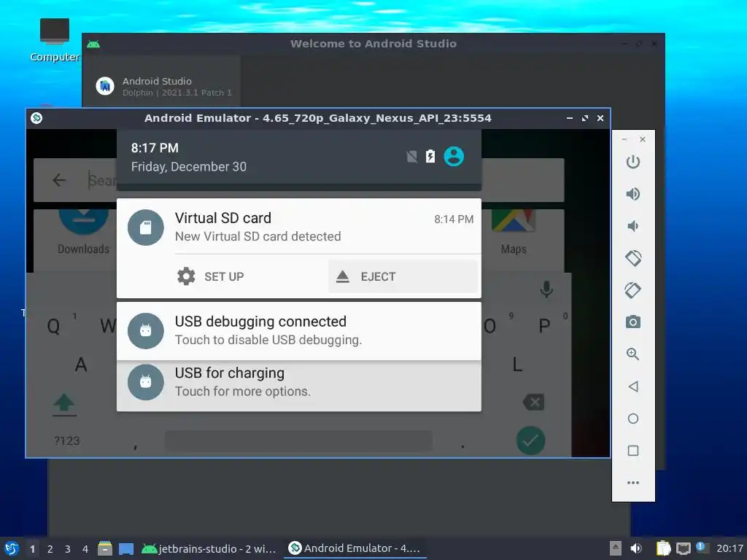This screenshot has width=747, height=560.
Task: Tap the emulator Overview square button
Action: (x=632, y=451)
